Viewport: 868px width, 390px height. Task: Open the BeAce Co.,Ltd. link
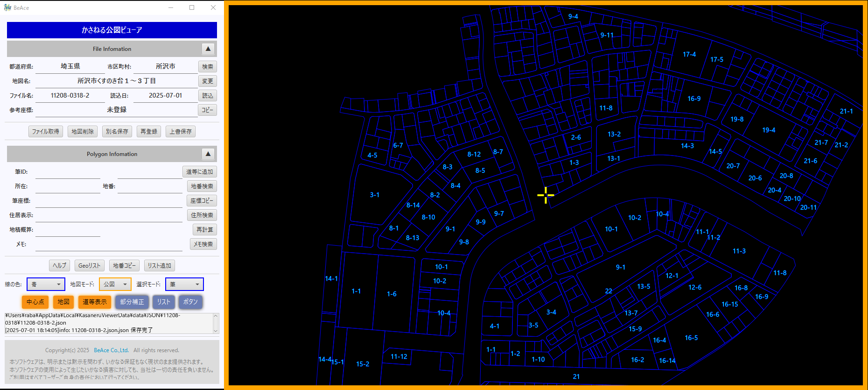[x=111, y=350]
